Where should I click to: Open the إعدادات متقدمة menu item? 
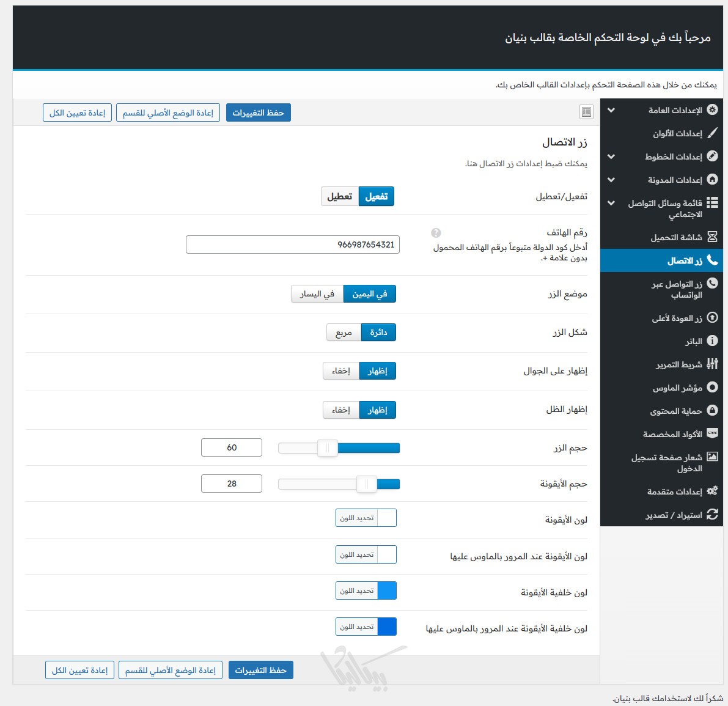(x=674, y=492)
